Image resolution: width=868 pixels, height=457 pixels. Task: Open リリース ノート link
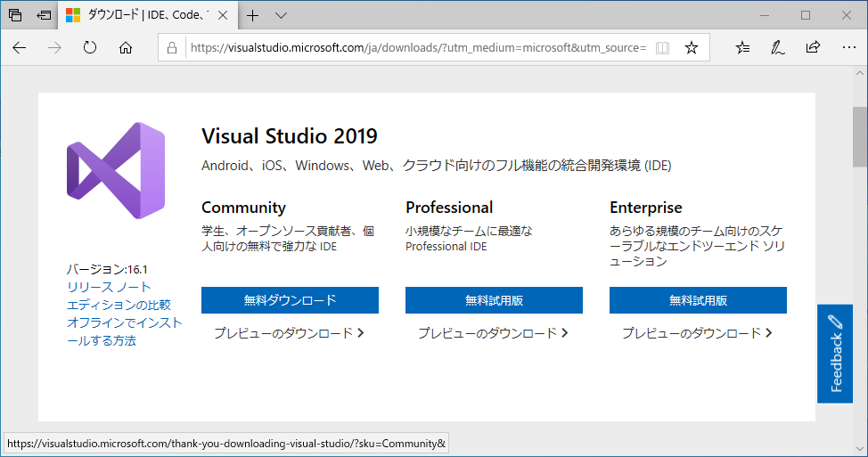coord(109,287)
